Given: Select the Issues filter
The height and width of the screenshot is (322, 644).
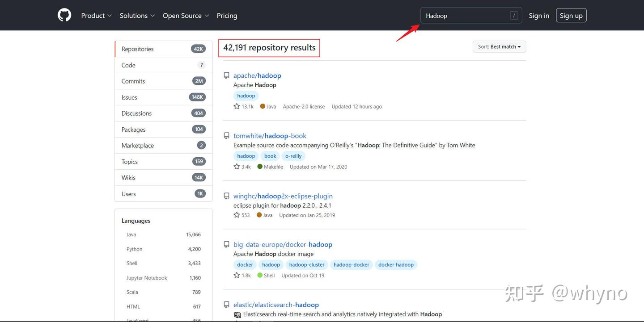Looking at the screenshot, I should pos(164,97).
